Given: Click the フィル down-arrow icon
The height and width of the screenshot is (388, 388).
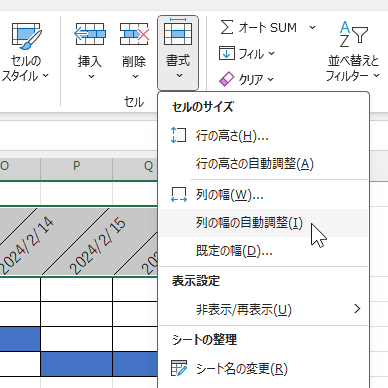Looking at the screenshot, I should (x=227, y=53).
